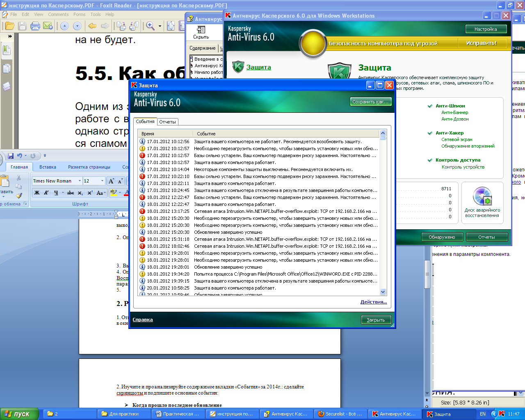Expand the system tray hidden icons arrow
525x420 pixels.
click(494, 414)
